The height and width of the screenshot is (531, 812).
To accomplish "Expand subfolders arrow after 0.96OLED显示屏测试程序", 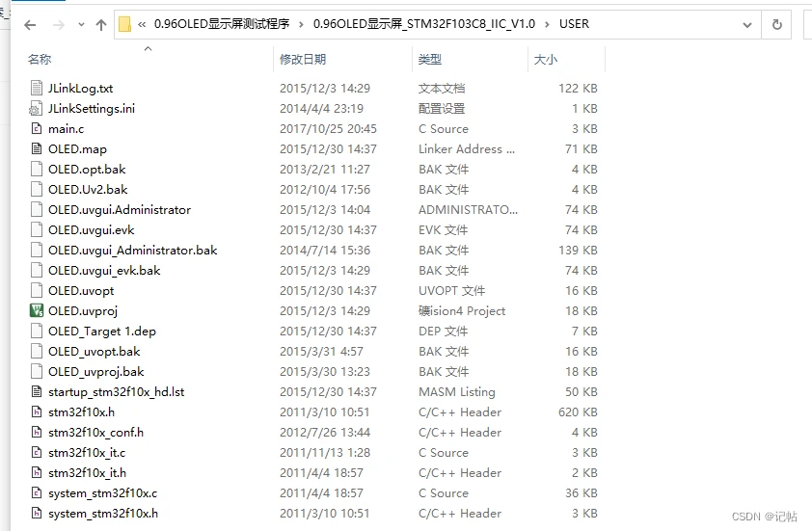I will (x=301, y=24).
